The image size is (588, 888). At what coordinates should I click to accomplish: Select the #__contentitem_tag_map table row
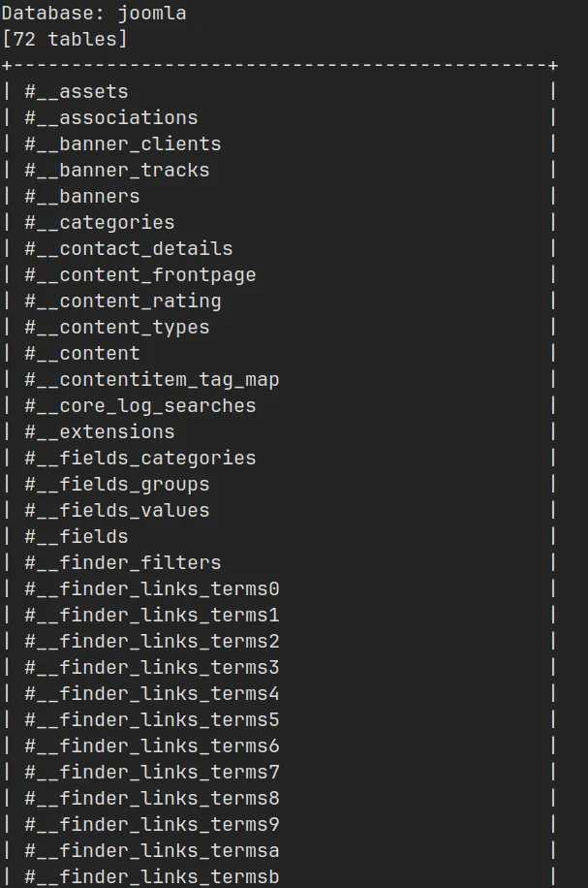[152, 380]
